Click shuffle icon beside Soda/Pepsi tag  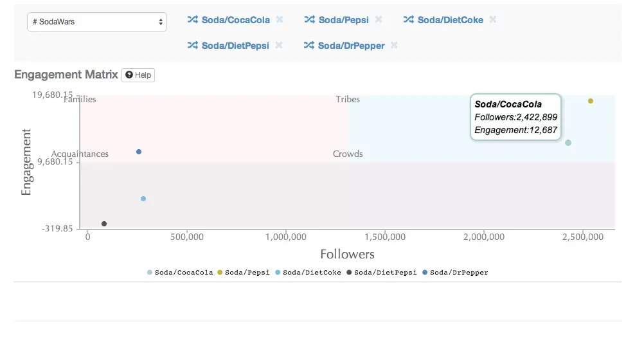point(309,20)
